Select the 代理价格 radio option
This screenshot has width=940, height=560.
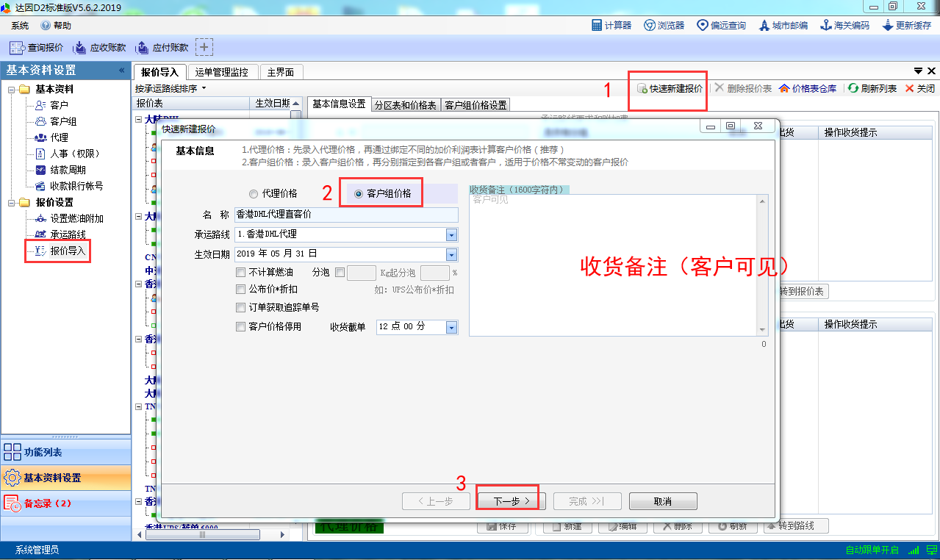tap(254, 194)
